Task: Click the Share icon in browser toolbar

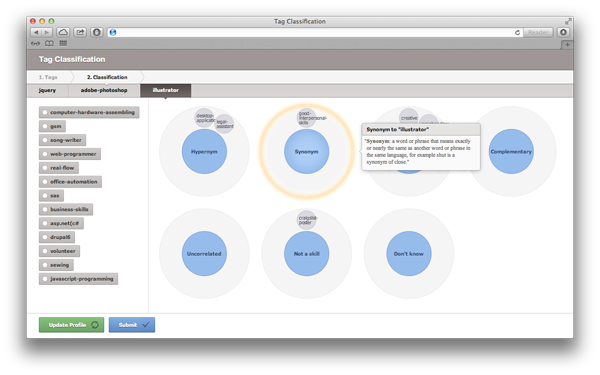Action: click(80, 33)
